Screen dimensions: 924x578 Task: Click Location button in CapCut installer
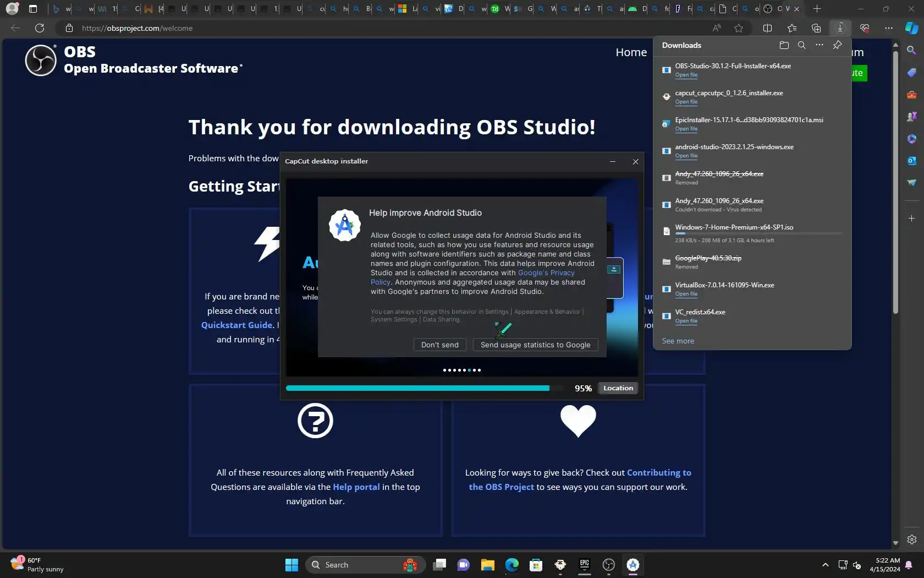tap(618, 388)
